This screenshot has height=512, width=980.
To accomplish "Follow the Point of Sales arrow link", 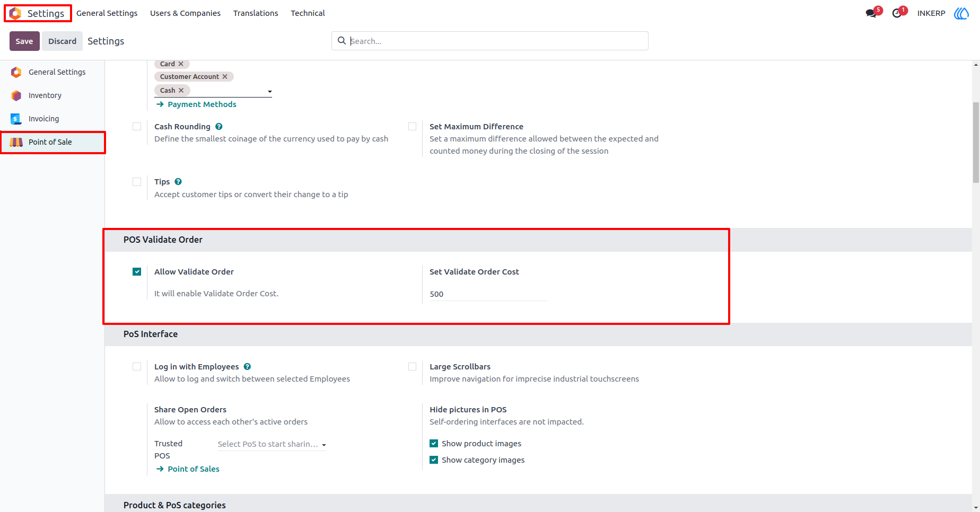I will coord(188,469).
